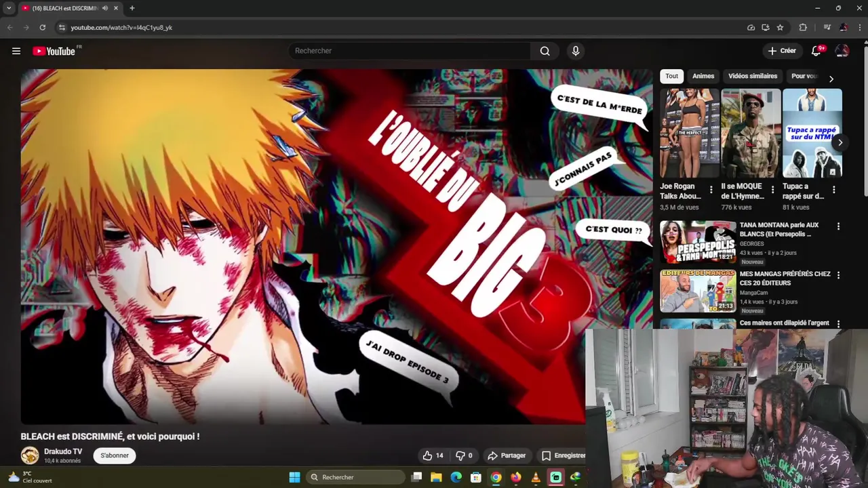Click the YouTube logo
The width and height of the screenshot is (868, 488).
pos(54,51)
